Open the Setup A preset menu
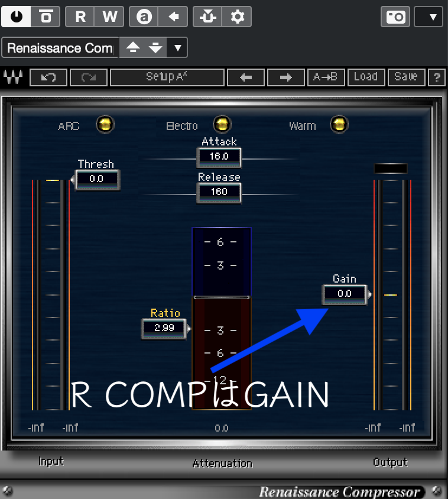Screen dimensions: 448x499 click(x=167, y=77)
